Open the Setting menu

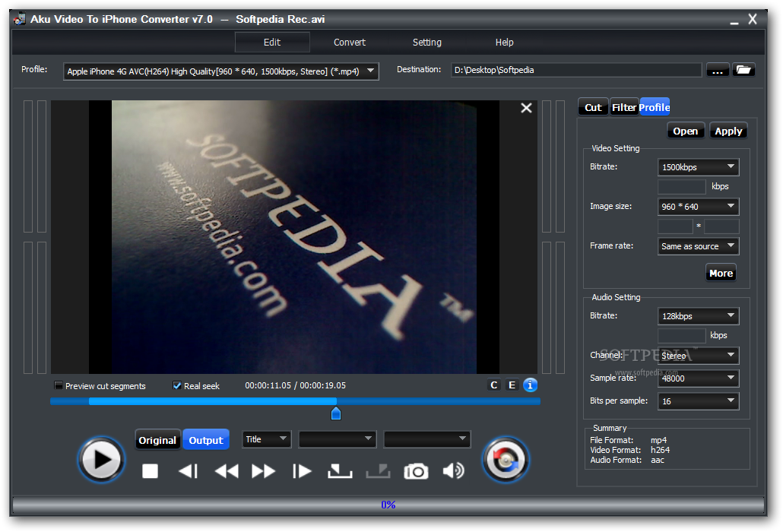click(x=427, y=43)
